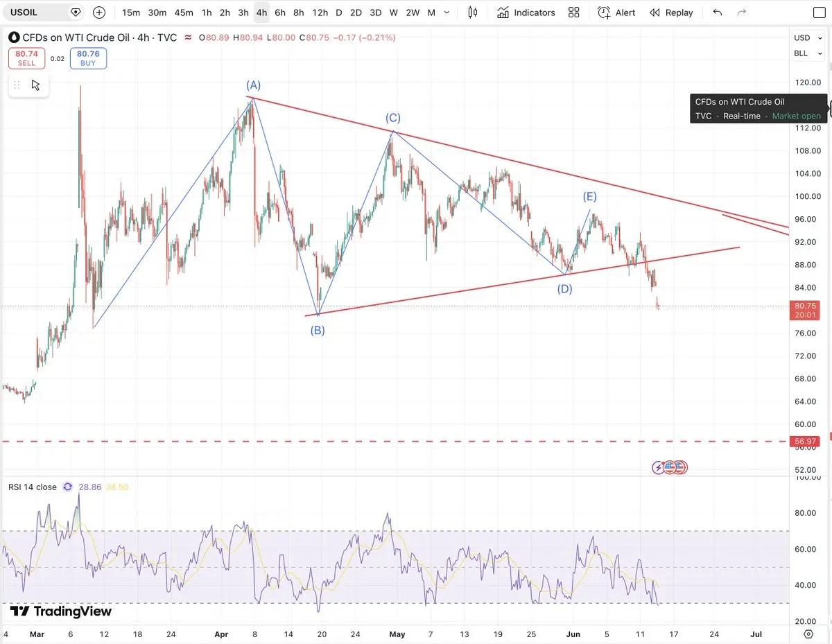The height and width of the screenshot is (644, 832).
Task: Open chart settings target icon at bottom right
Action: (808, 634)
